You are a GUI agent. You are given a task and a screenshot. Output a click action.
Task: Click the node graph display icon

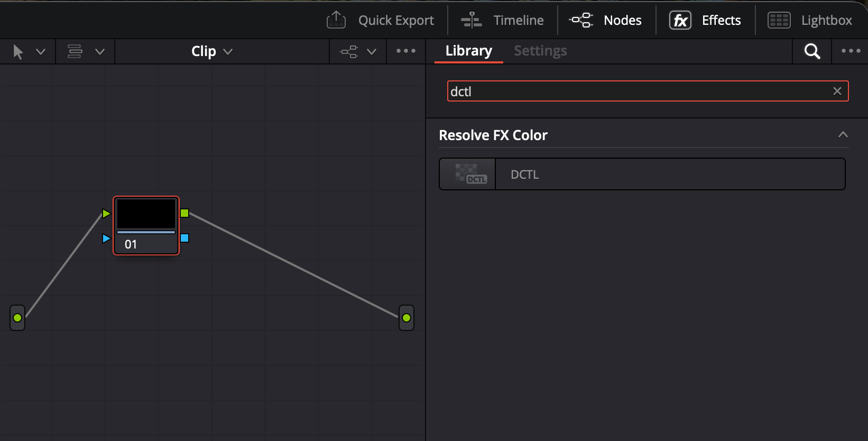[x=349, y=51]
